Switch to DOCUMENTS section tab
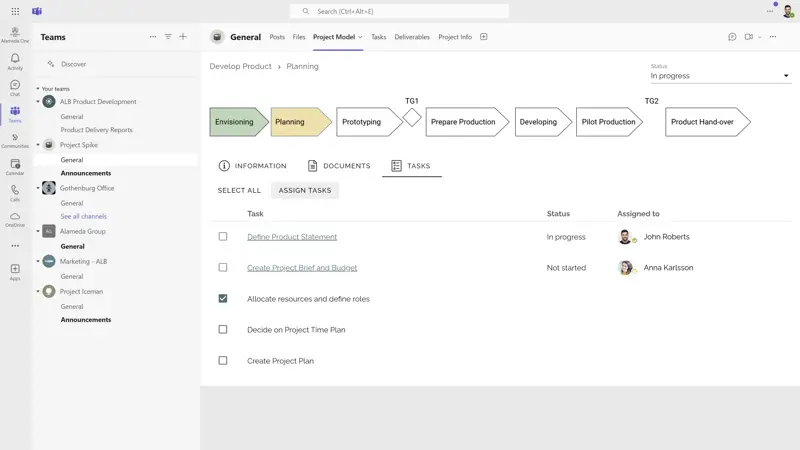This screenshot has height=450, width=800. point(339,166)
